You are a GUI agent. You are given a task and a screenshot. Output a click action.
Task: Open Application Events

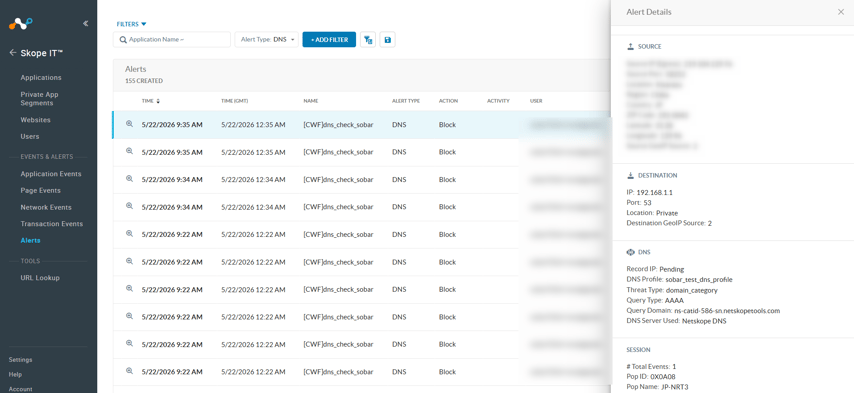[51, 174]
